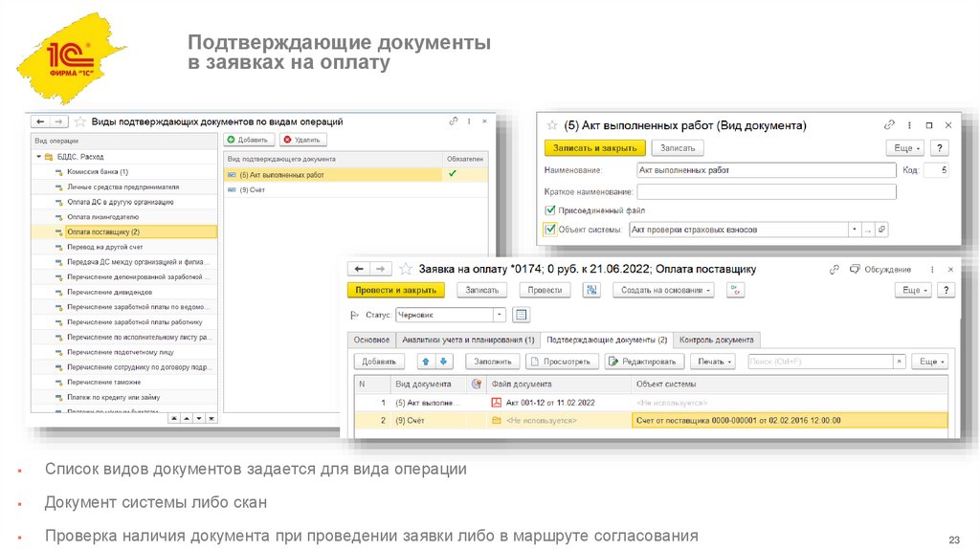
Task: Open help in Вид документа window
Action: [x=940, y=148]
